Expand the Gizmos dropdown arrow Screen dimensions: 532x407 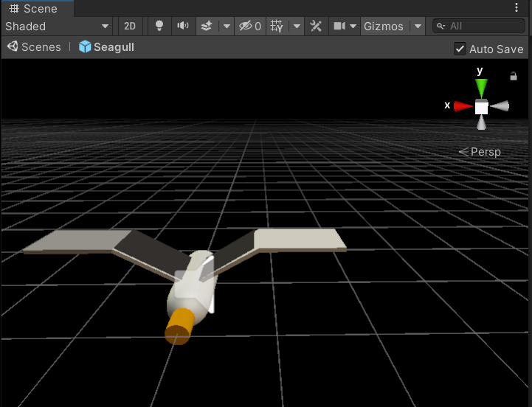coord(418,26)
